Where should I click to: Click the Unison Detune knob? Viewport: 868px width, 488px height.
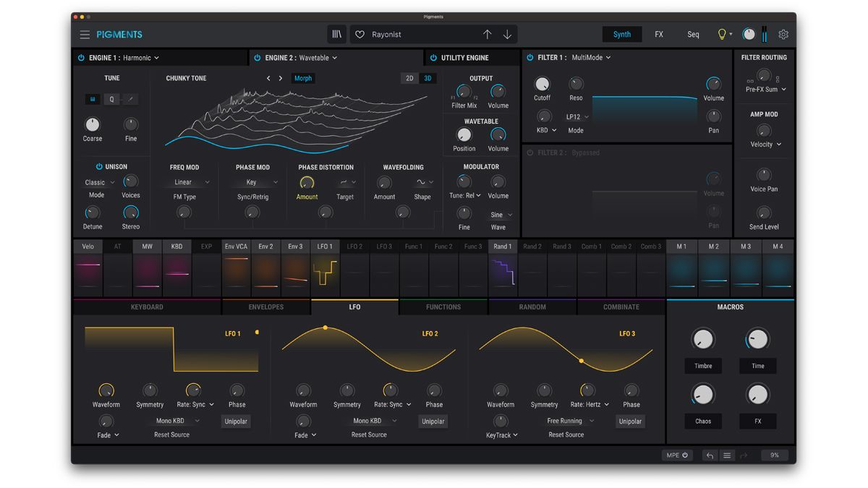click(x=93, y=213)
